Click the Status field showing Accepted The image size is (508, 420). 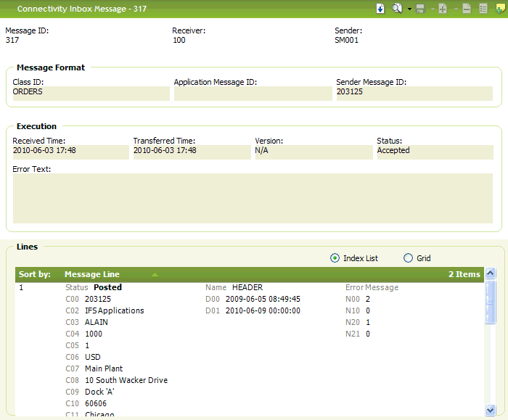click(434, 151)
